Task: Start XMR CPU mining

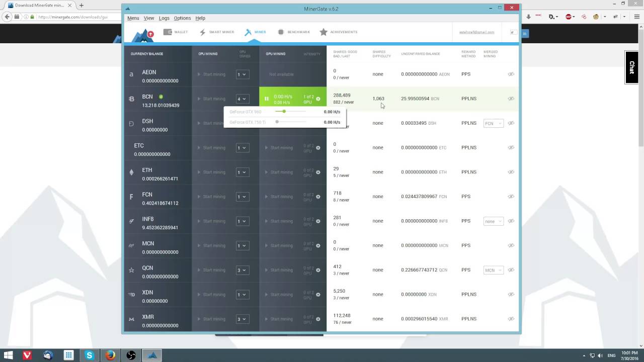Action: point(211,319)
